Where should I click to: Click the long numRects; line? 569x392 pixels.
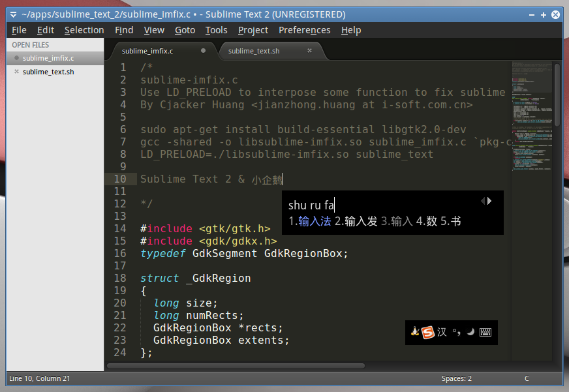tap(198, 316)
